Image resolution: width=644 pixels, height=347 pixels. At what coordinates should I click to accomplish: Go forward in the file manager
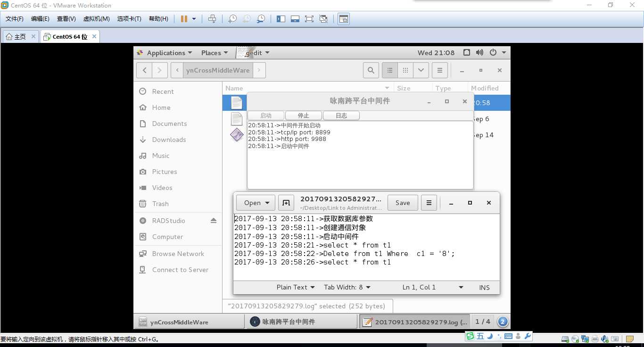160,70
